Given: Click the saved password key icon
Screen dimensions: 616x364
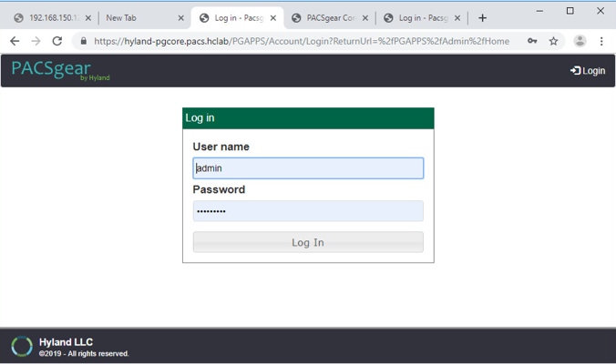Looking at the screenshot, I should tap(532, 41).
